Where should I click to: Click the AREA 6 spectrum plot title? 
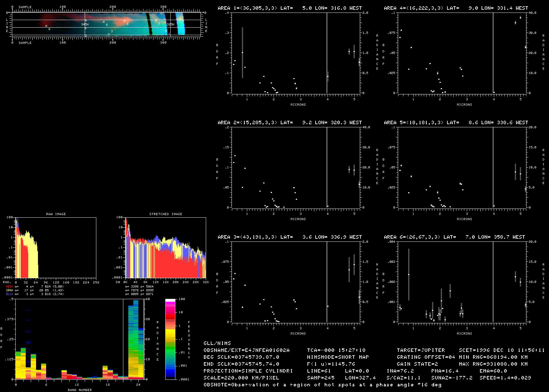point(454,237)
